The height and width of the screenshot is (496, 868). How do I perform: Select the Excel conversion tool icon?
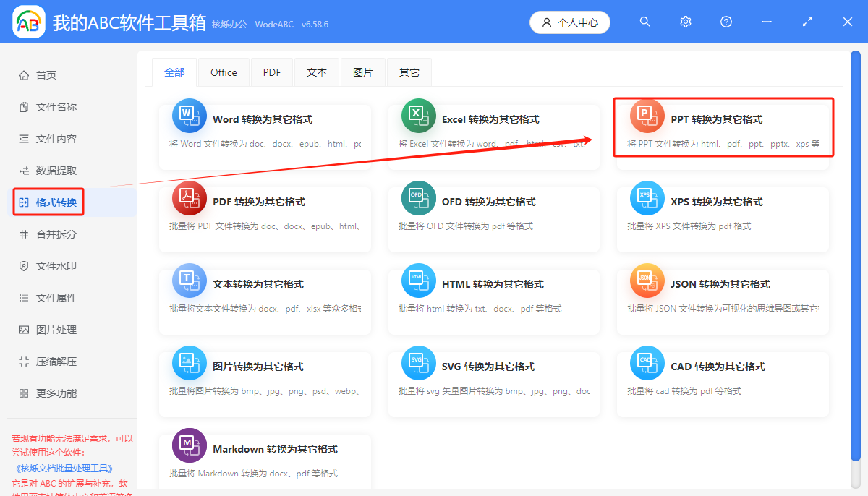tap(418, 114)
